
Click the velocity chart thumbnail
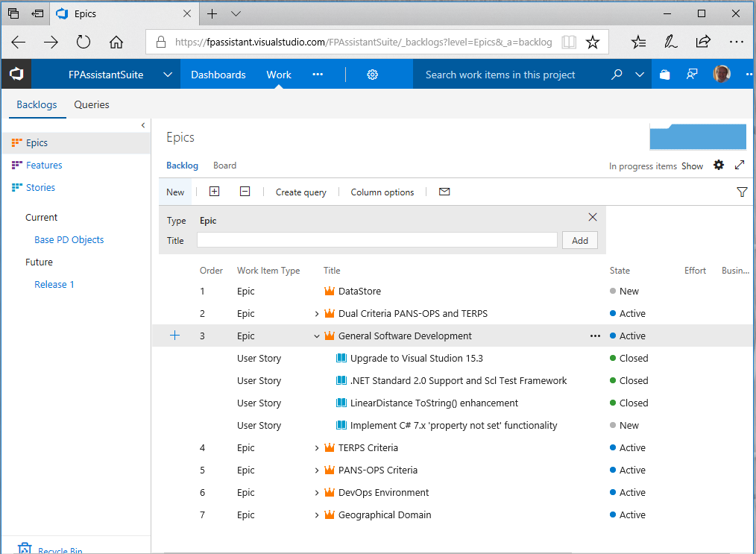[x=698, y=138]
